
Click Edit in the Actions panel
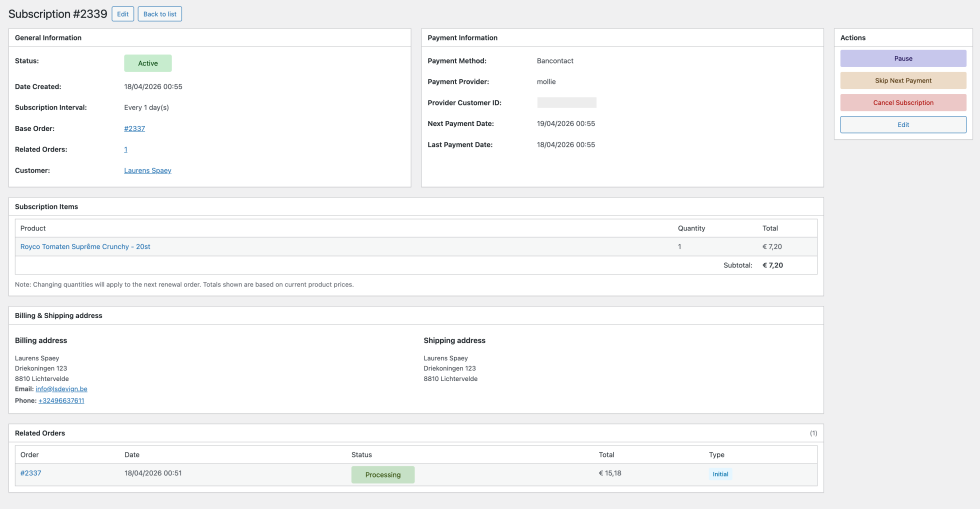[x=903, y=125]
